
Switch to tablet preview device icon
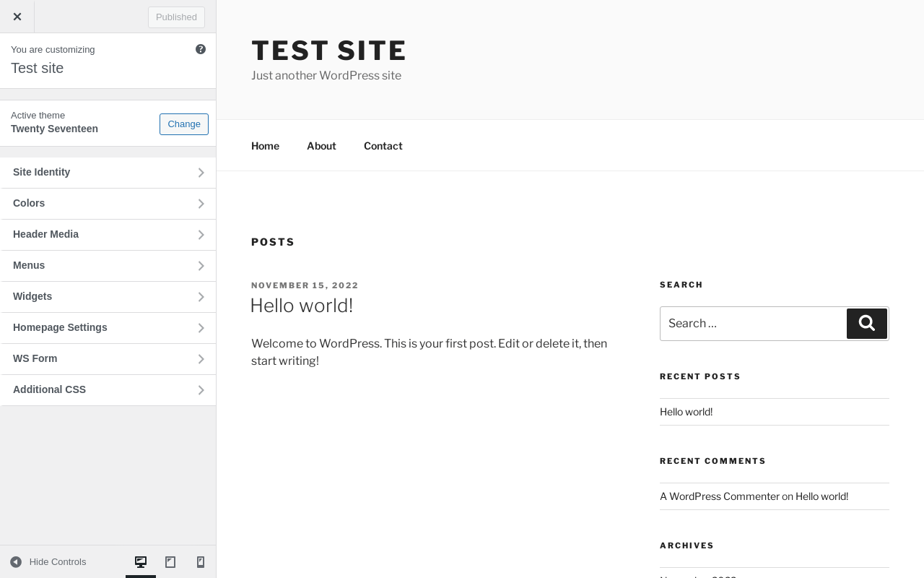click(x=170, y=562)
